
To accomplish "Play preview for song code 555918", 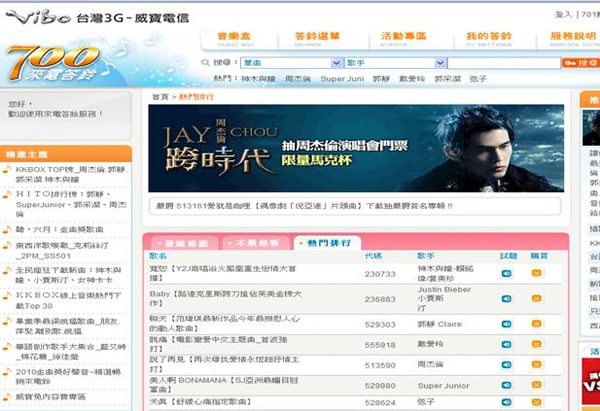I will pos(506,344).
